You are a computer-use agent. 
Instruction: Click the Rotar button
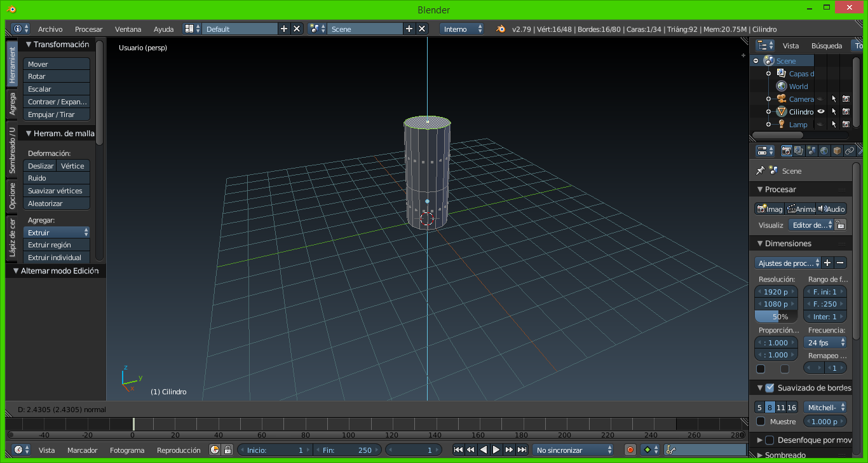[x=57, y=76]
